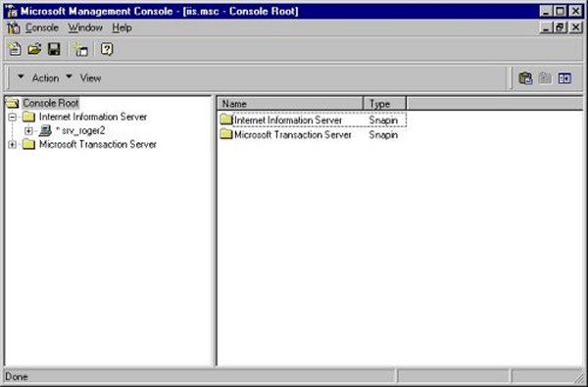Image resolution: width=588 pixels, height=387 pixels.
Task: Click the grayed-out up-one-level icon
Action: tap(545, 78)
